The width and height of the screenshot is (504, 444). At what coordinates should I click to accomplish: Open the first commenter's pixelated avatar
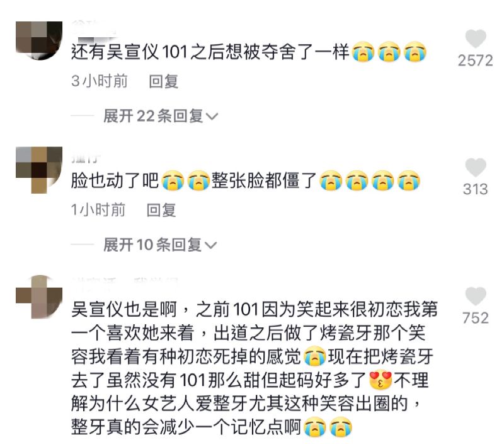(39, 40)
